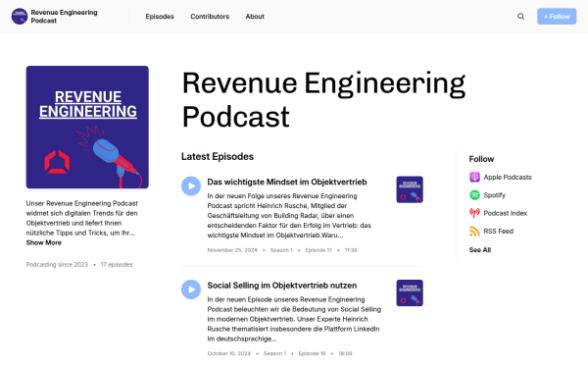The width and height of the screenshot is (588, 368).
Task: Click the 'Latest Episodes' heading
Action: coord(218,157)
